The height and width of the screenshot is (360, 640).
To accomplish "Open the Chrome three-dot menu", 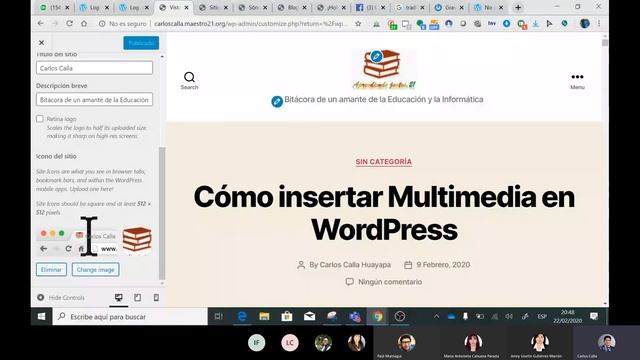I will pyautogui.click(x=599, y=24).
